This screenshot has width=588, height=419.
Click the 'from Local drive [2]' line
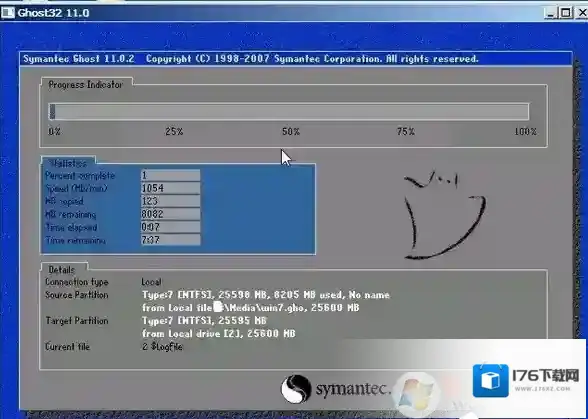pyautogui.click(x=219, y=333)
